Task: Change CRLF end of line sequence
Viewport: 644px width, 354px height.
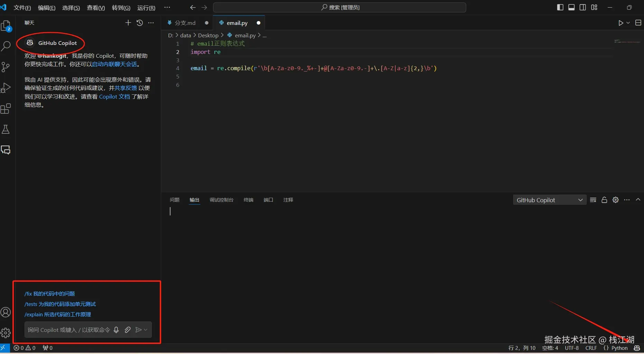Action: tap(591, 348)
